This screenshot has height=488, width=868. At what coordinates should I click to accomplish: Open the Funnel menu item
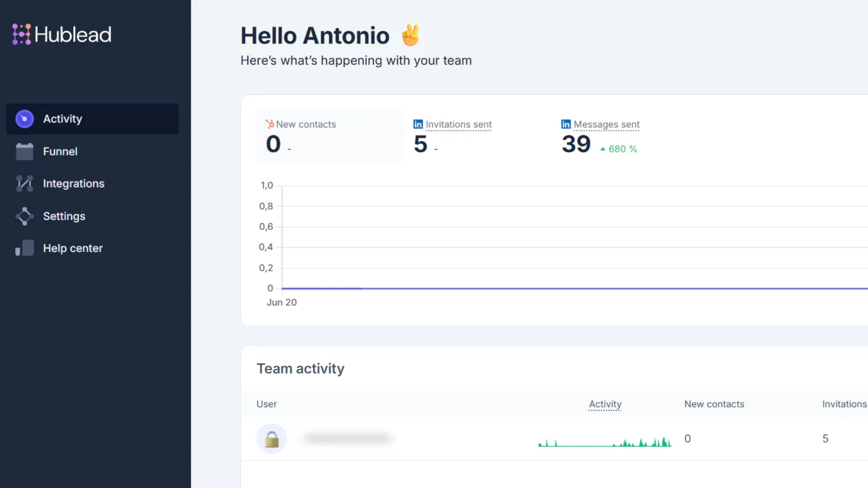(60, 151)
